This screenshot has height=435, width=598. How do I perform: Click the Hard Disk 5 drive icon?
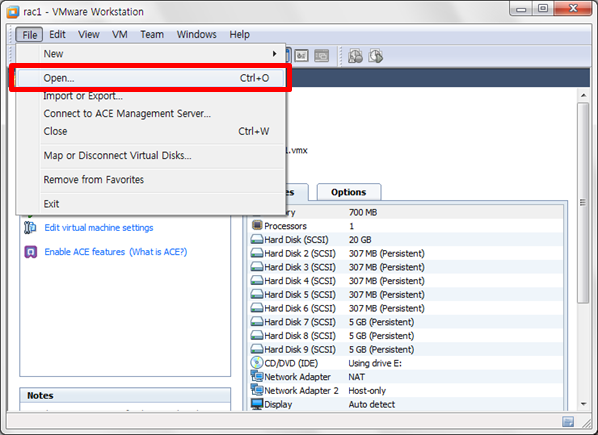tap(257, 294)
